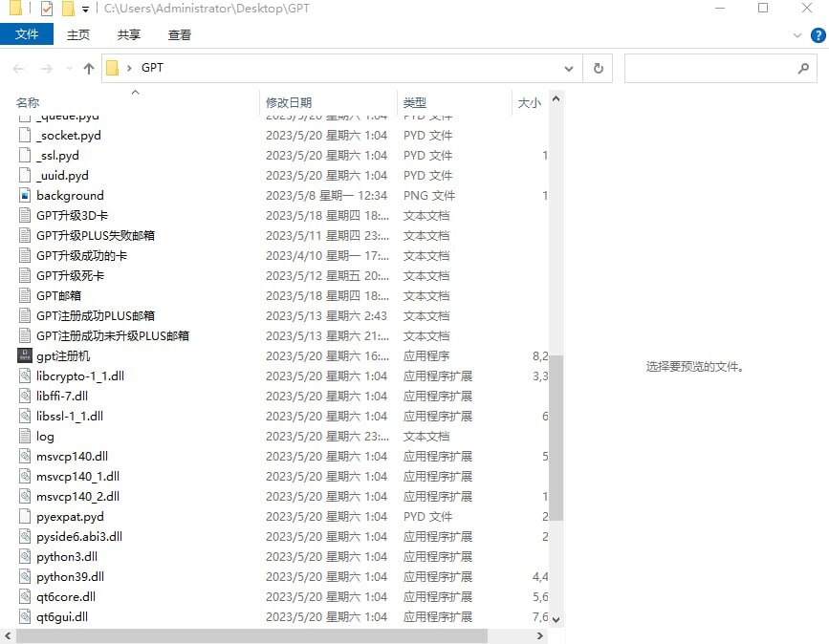Click the search magnifier icon
Screen dimensions: 829x644
click(804, 68)
